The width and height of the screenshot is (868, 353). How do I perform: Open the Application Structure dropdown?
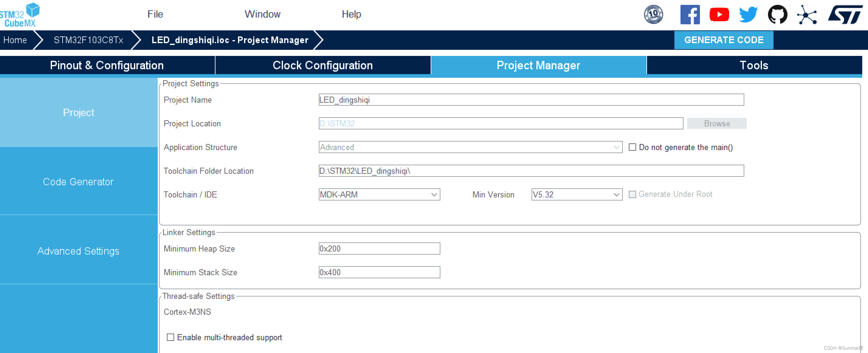pos(470,147)
